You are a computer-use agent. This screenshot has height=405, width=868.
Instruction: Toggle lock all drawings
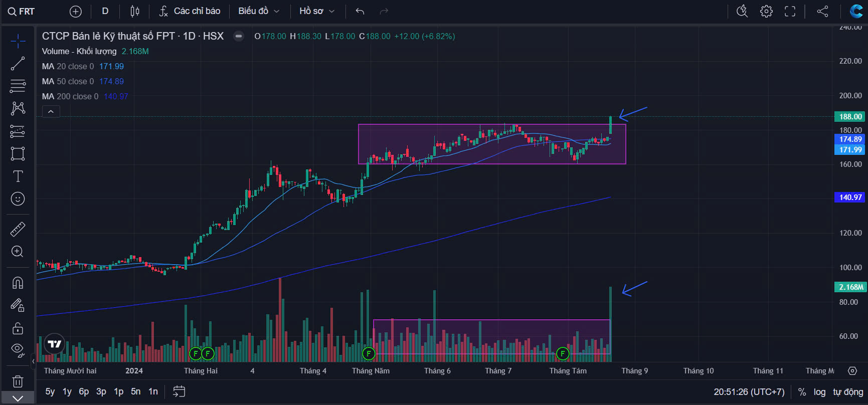pos(18,328)
